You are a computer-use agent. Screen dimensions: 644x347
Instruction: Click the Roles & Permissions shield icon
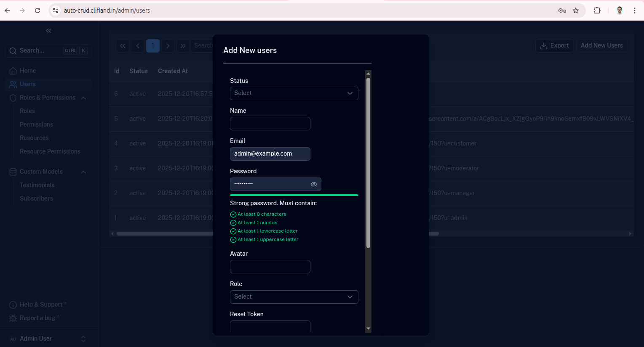pyautogui.click(x=13, y=97)
